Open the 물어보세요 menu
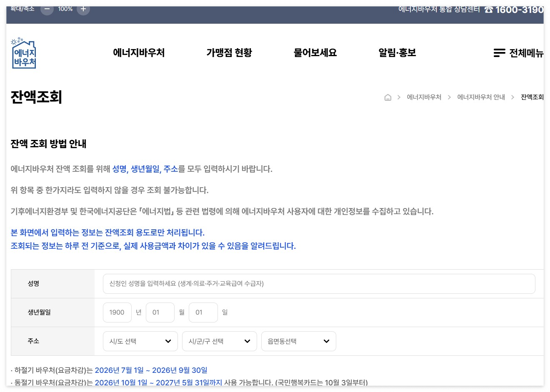The width and height of the screenshot is (550, 392). [x=315, y=53]
